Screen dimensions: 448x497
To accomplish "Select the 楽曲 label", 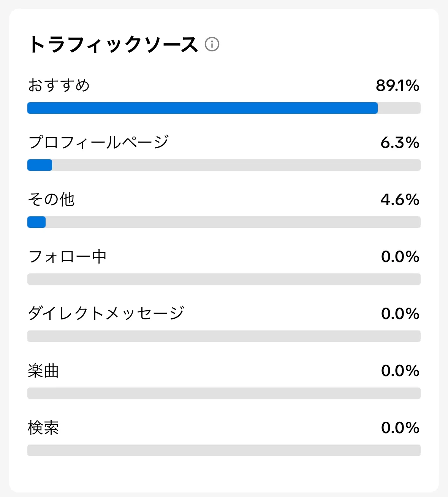I will (43, 371).
